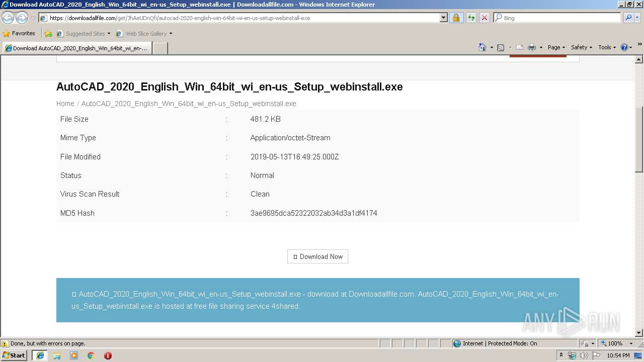Click the Action Center flag tray icon
644x362 pixels.
(596, 355)
